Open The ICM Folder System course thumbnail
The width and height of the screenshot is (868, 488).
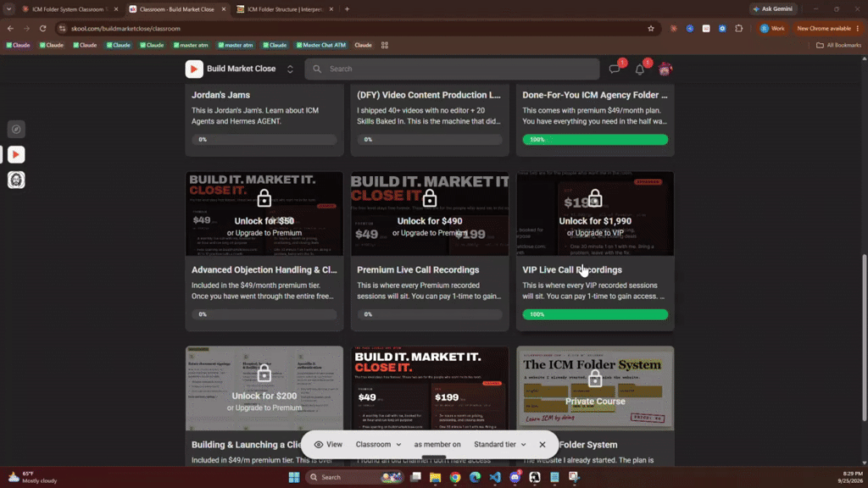(595, 388)
